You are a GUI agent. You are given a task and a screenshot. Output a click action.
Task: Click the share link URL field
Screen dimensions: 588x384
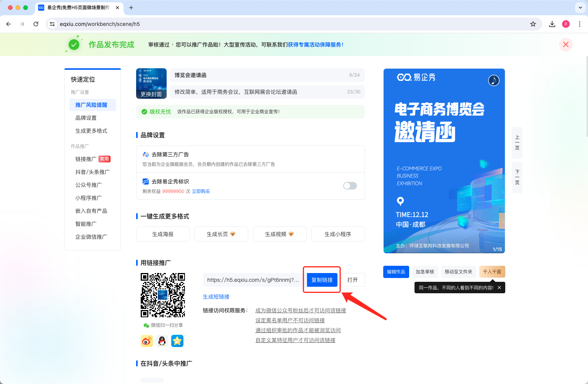click(x=254, y=280)
